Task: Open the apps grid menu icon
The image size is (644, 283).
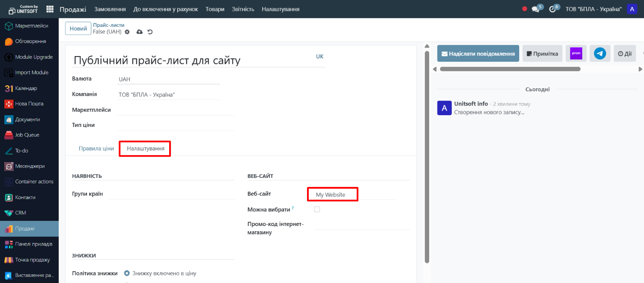Action: pyautogui.click(x=50, y=9)
